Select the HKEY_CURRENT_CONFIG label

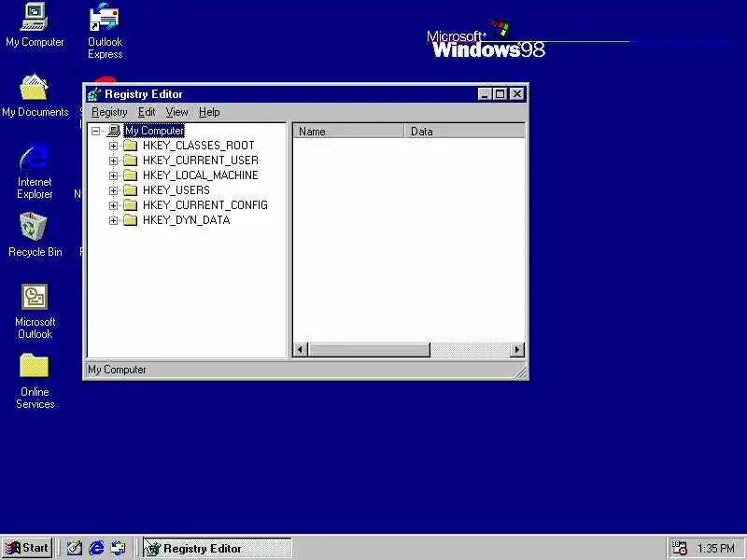[205, 205]
